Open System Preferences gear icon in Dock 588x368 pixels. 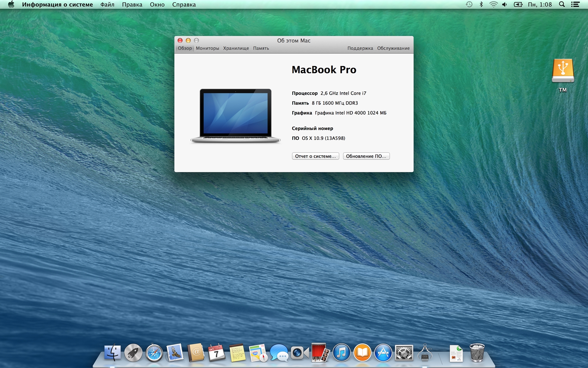(x=404, y=353)
